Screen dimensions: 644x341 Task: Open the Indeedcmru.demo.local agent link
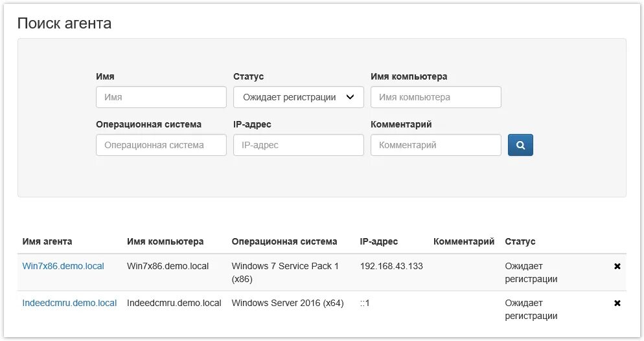[69, 303]
